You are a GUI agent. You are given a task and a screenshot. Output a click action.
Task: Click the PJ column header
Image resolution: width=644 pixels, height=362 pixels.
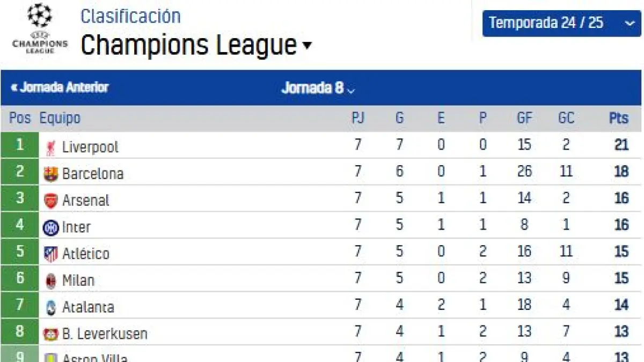pos(358,119)
